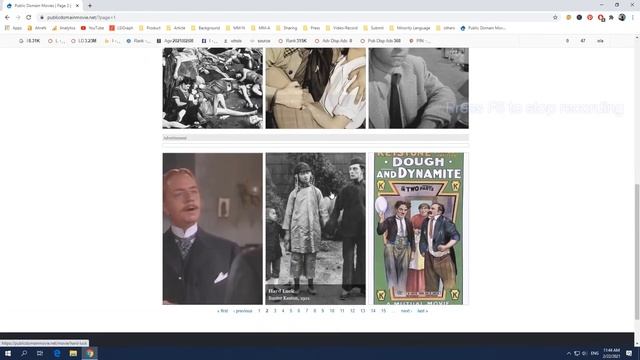
Task: Go to the « first pagination link
Action: pos(222,311)
